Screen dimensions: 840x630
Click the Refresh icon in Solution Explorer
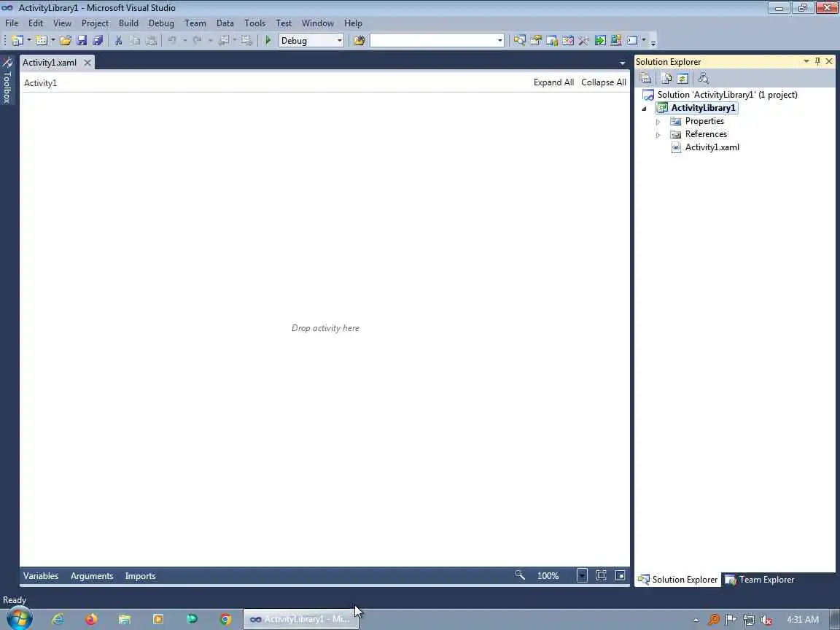(682, 78)
